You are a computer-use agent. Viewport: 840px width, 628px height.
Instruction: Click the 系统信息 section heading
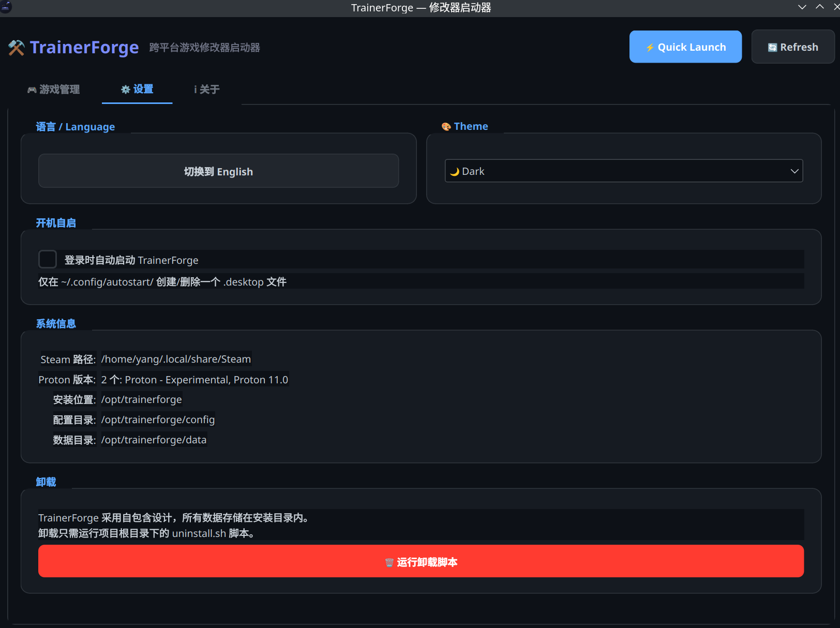[56, 324]
